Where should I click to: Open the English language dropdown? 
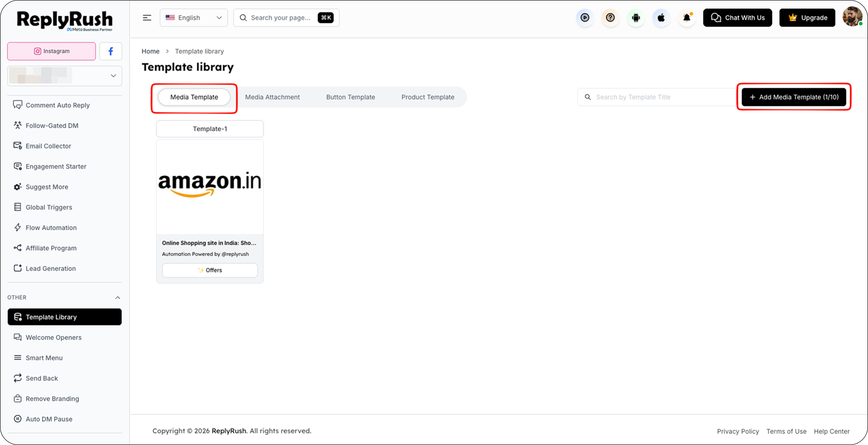194,18
